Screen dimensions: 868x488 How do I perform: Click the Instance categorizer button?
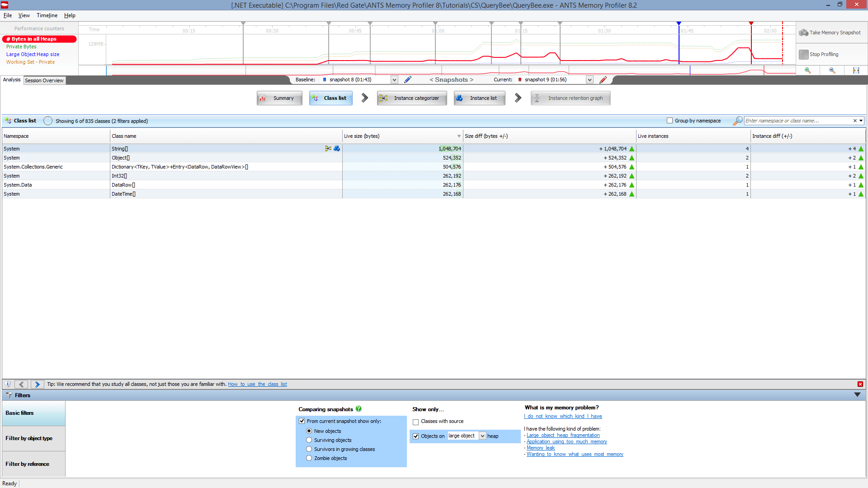412,98
